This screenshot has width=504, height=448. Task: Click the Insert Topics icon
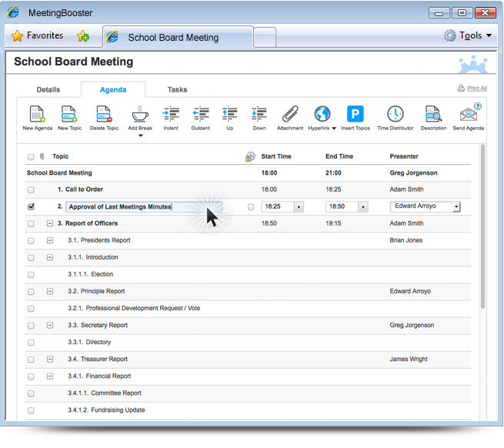pos(355,114)
